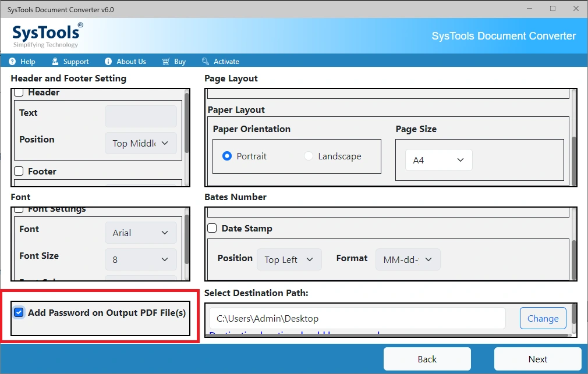Click the Support person icon
Screen dimensions: 588x374
pyautogui.click(x=55, y=62)
